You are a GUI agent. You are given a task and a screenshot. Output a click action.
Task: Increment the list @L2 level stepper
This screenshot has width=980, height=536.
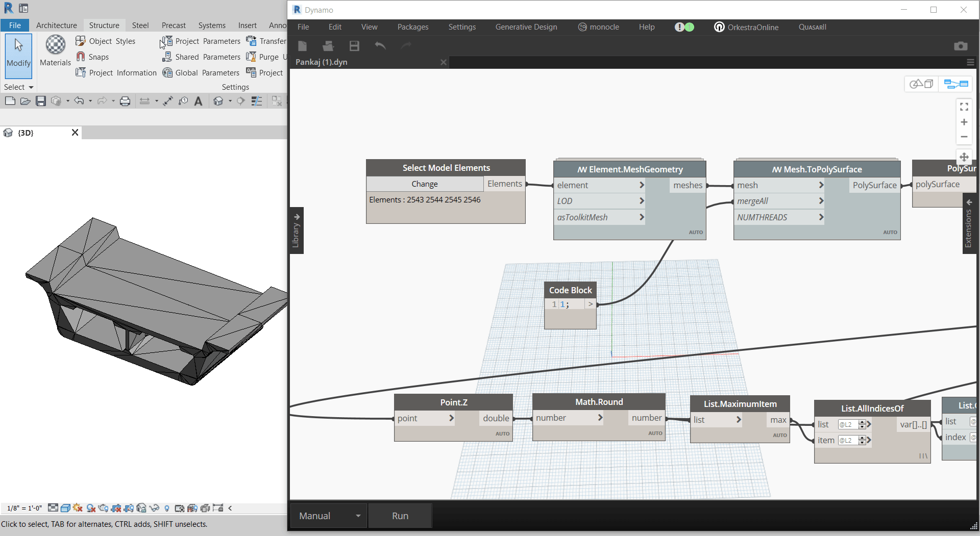pos(862,422)
